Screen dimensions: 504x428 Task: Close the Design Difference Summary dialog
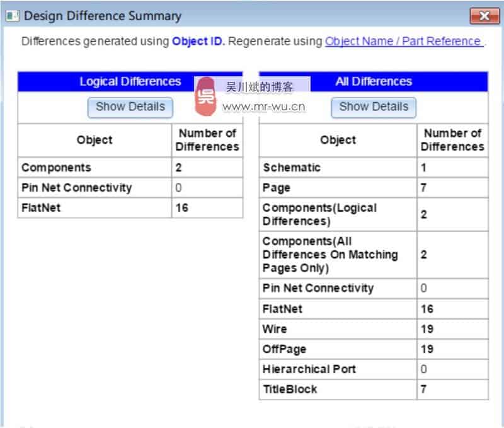[x=484, y=16]
